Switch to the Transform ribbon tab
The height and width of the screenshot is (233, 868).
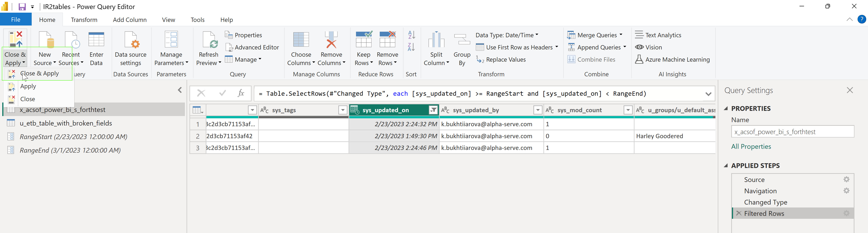84,20
